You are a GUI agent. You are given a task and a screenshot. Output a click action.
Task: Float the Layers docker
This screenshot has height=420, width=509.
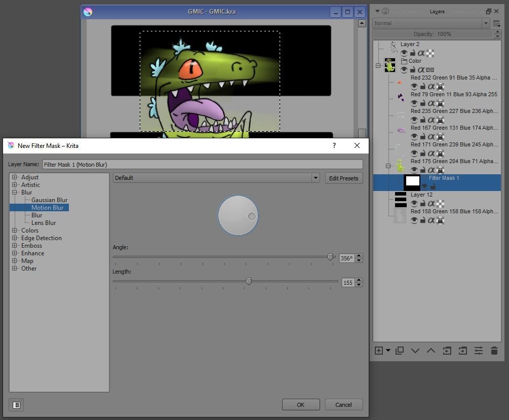pos(489,11)
